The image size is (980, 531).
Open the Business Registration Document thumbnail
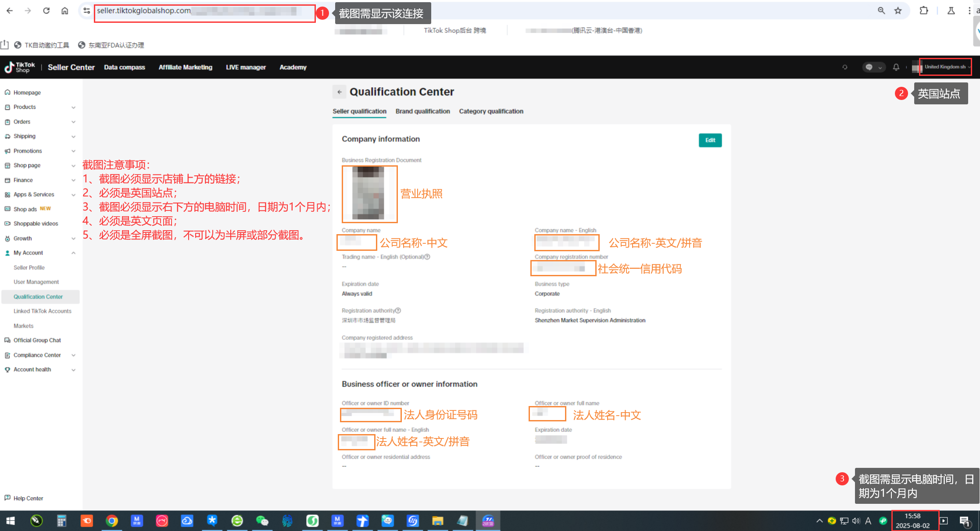pos(369,193)
